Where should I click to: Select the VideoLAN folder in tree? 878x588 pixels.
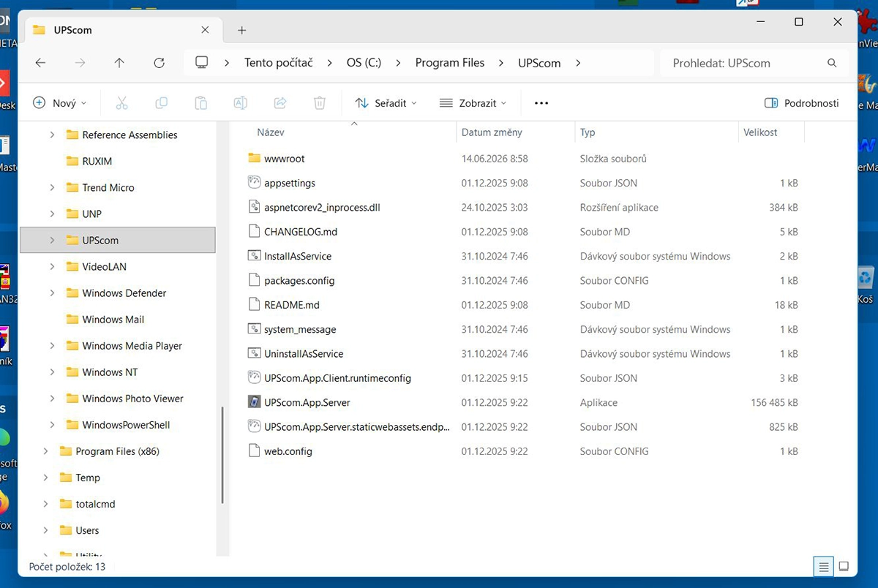click(x=105, y=266)
